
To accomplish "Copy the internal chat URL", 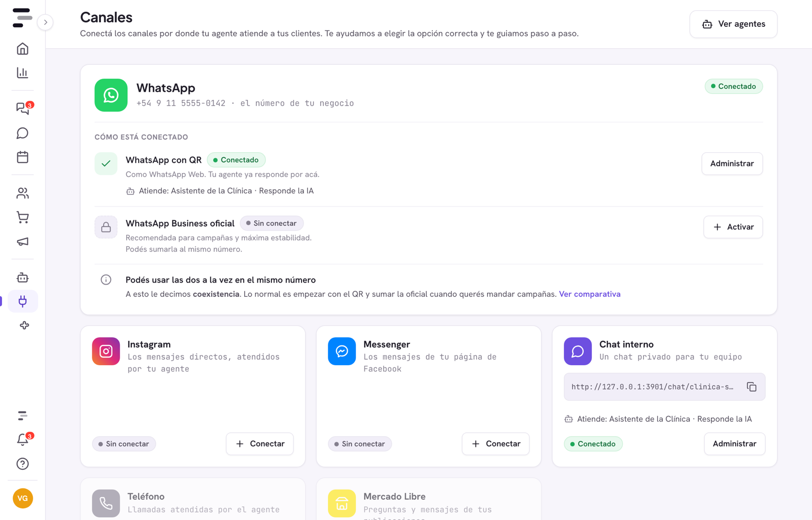I will tap(752, 387).
